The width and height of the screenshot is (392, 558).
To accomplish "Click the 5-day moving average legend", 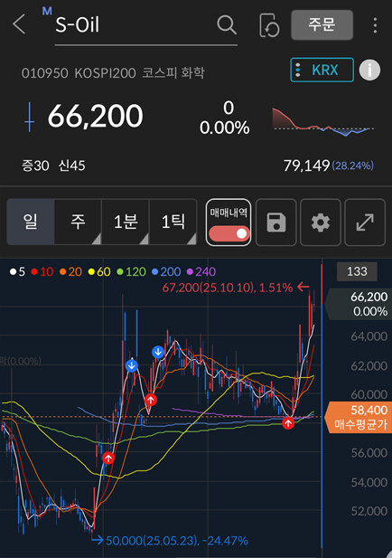I will coord(17,272).
